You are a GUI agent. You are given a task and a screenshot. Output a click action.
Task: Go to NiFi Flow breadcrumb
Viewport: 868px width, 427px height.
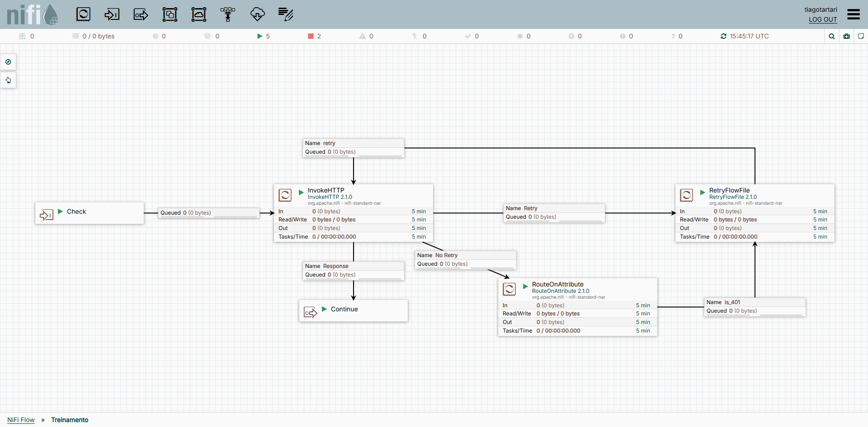(x=21, y=420)
